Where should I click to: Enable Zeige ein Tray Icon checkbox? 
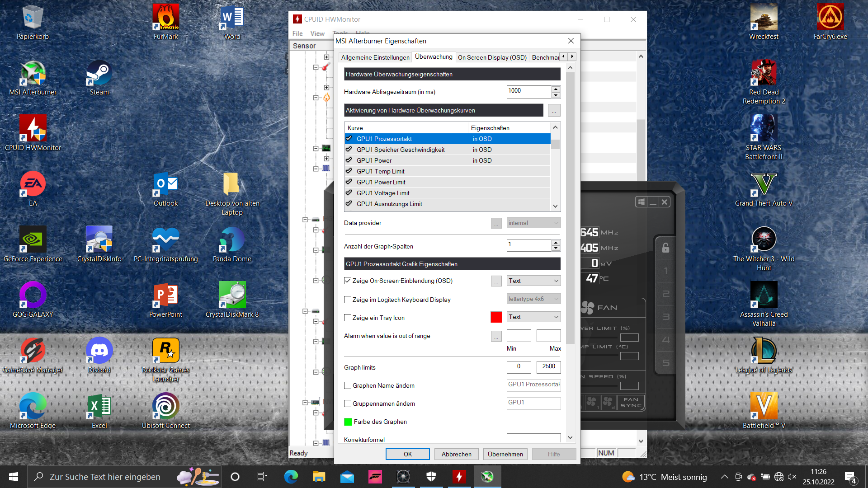click(348, 318)
